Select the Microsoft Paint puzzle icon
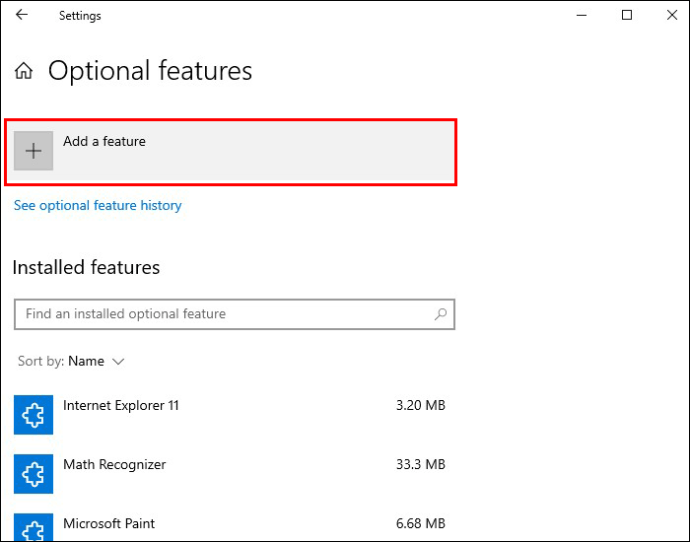Image resolution: width=690 pixels, height=542 pixels. point(33,527)
